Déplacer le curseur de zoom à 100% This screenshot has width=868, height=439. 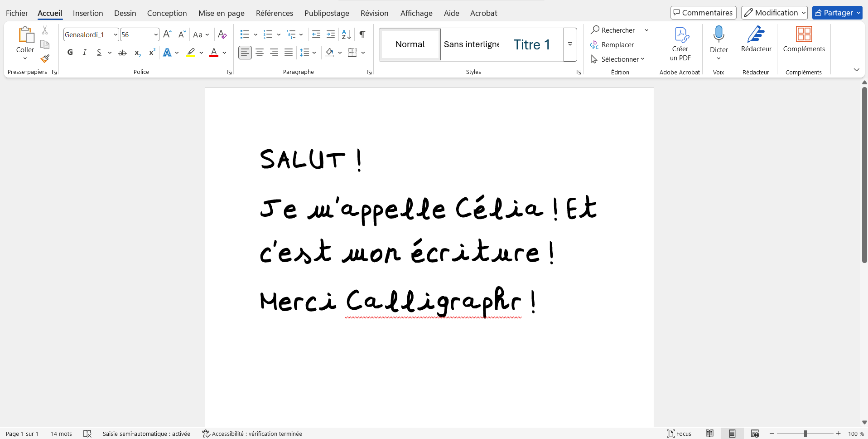805,434
